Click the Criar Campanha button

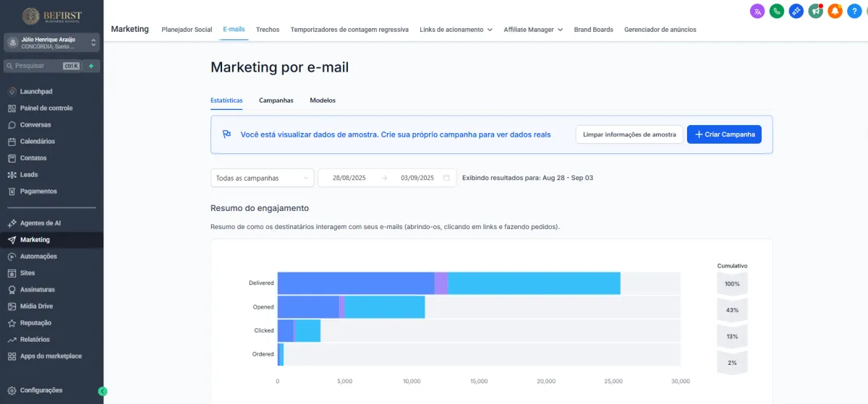pos(724,134)
